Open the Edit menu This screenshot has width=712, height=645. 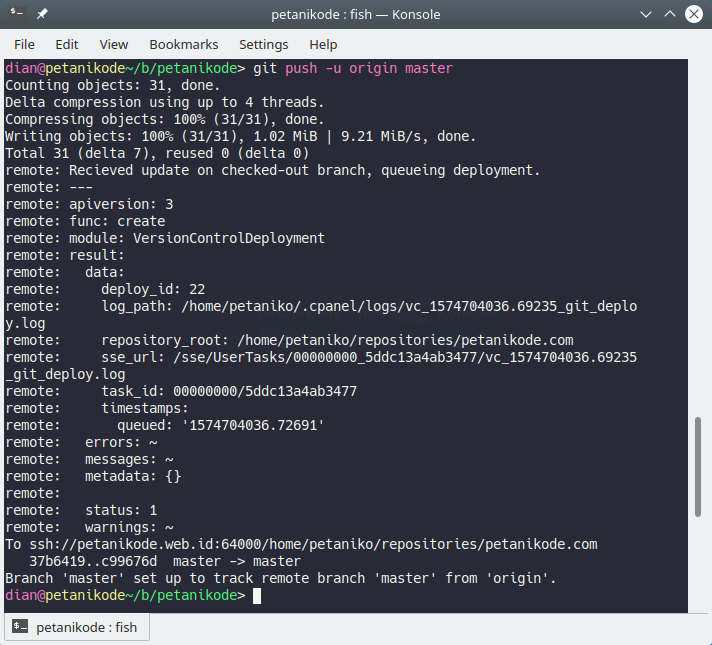click(x=67, y=45)
